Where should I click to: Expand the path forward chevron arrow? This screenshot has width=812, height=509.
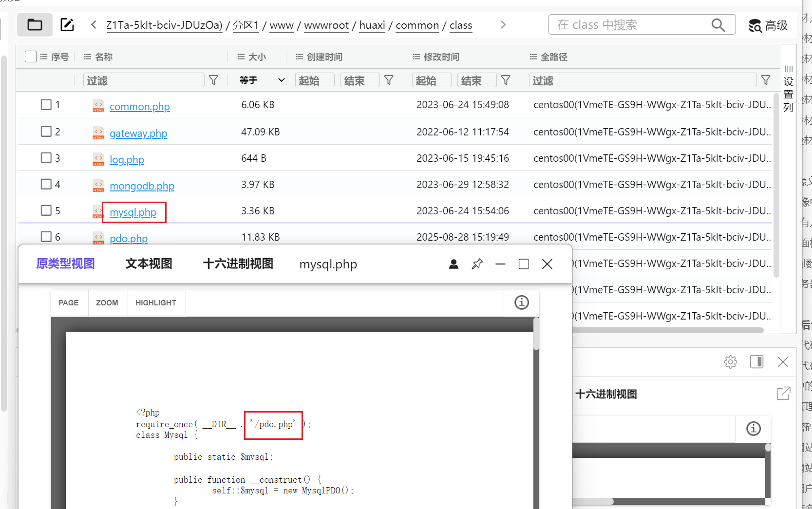click(x=503, y=25)
